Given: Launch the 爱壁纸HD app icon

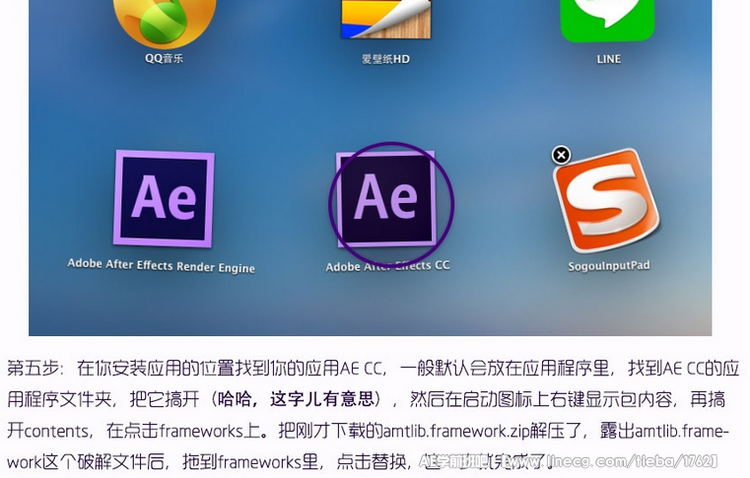Looking at the screenshot, I should point(386,19).
